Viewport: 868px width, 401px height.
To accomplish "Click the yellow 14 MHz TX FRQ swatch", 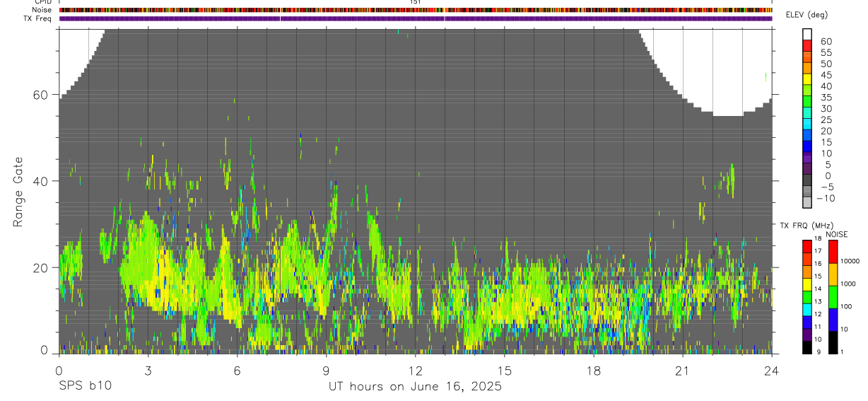I will pos(807,285).
